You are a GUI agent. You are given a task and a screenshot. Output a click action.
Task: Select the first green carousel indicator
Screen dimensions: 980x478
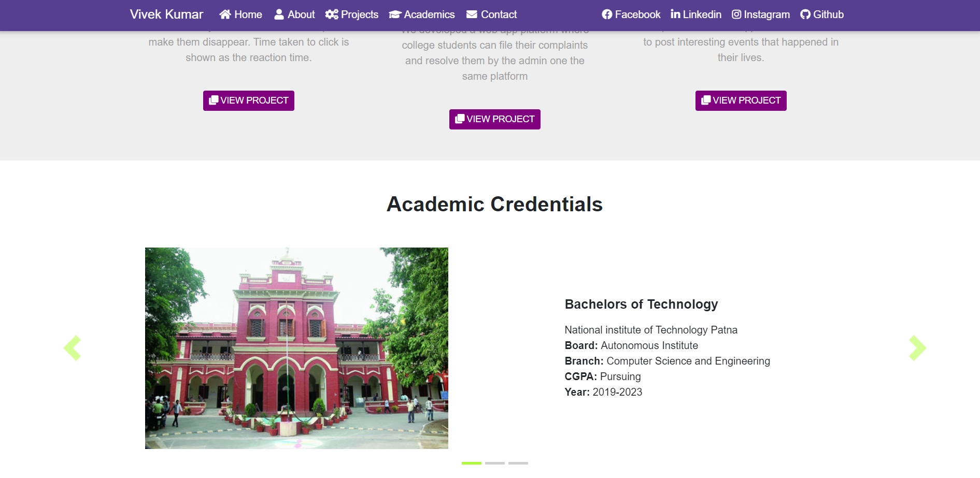(x=472, y=463)
